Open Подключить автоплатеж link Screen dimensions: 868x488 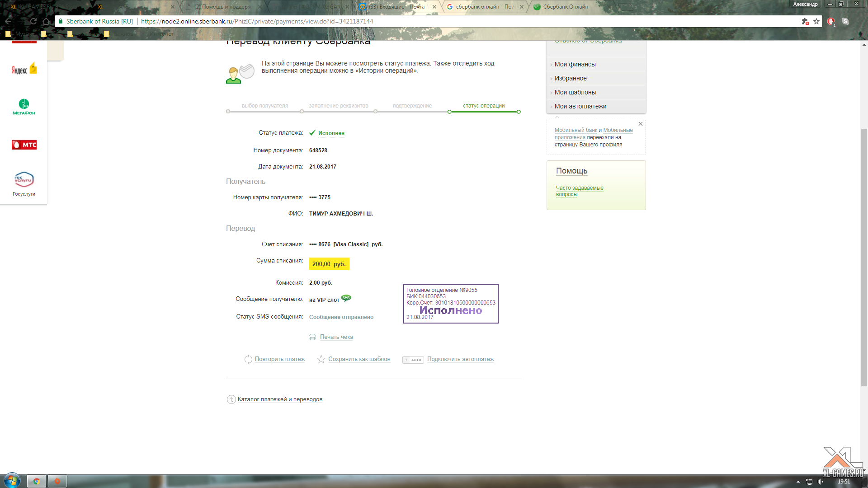[460, 359]
